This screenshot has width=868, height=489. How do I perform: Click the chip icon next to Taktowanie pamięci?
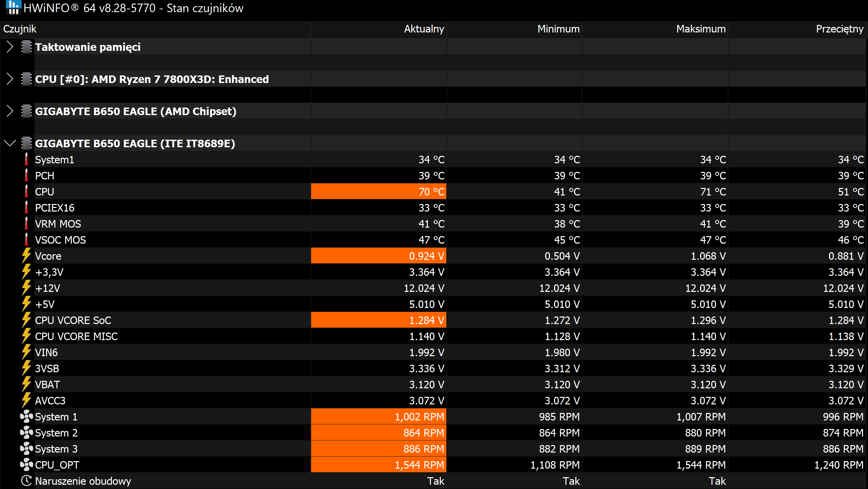tap(26, 47)
